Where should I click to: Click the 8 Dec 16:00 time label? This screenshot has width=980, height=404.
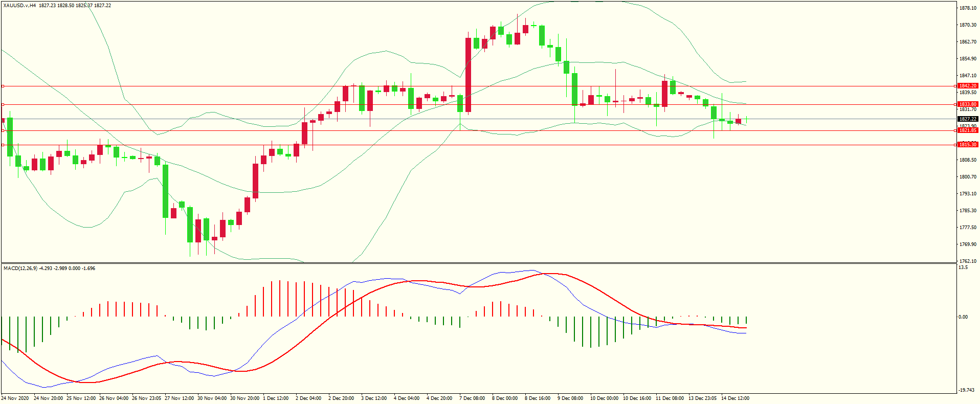(538, 398)
